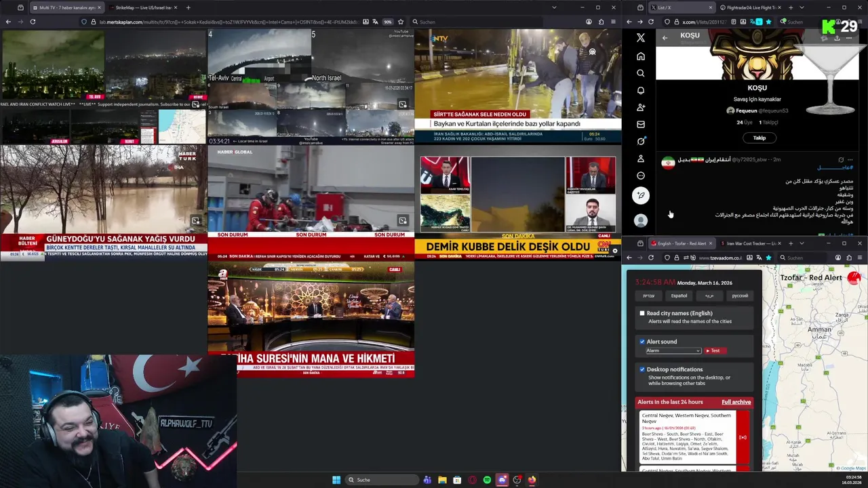Switch Red Alert language to русский
This screenshot has width=868, height=488.
pyautogui.click(x=740, y=296)
